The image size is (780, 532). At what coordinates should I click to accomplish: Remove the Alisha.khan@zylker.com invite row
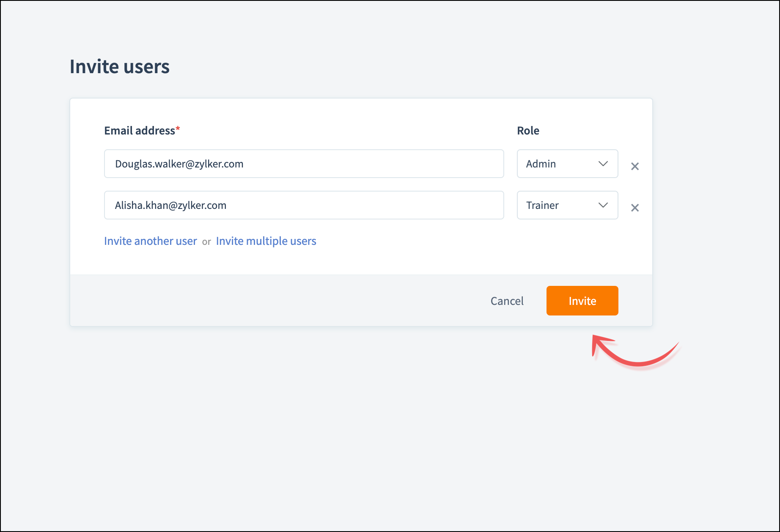634,208
